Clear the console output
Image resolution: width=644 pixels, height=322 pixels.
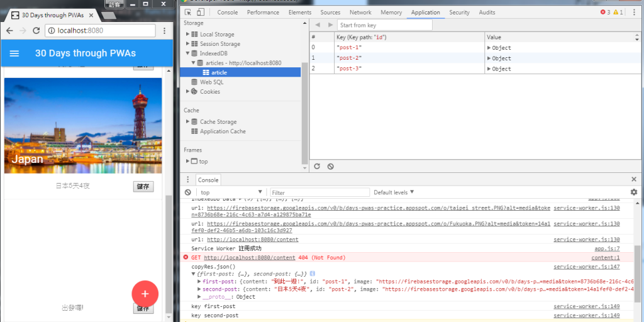pyautogui.click(x=187, y=192)
